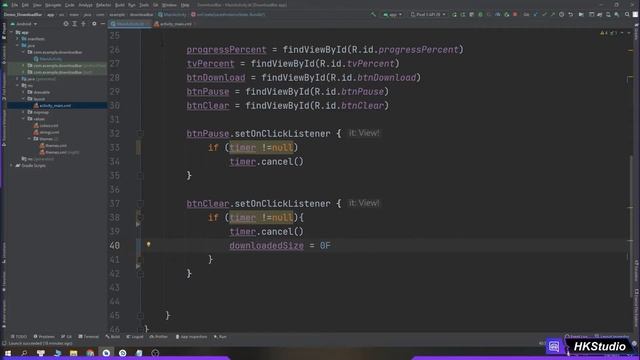Screen dimensions: 640x360
Task: Open the Problems tool window
Action: pyautogui.click(x=44, y=337)
